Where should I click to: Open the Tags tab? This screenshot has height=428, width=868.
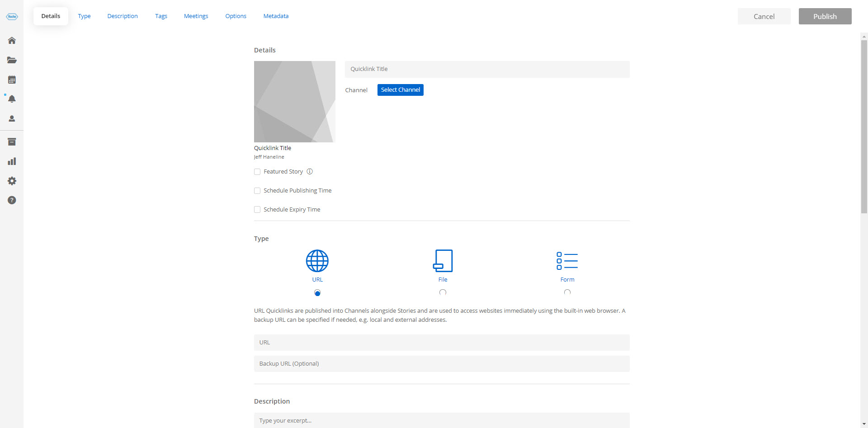pyautogui.click(x=161, y=16)
